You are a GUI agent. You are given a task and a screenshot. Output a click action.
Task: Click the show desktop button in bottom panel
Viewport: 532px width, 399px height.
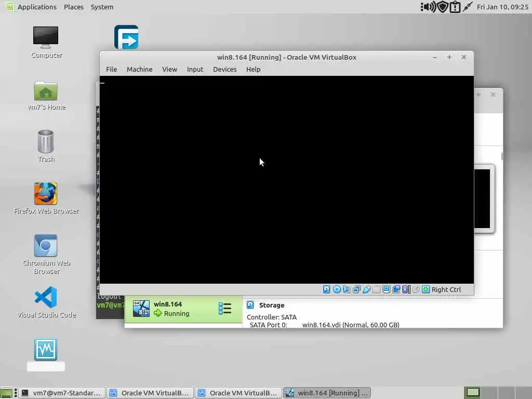pyautogui.click(x=6, y=393)
